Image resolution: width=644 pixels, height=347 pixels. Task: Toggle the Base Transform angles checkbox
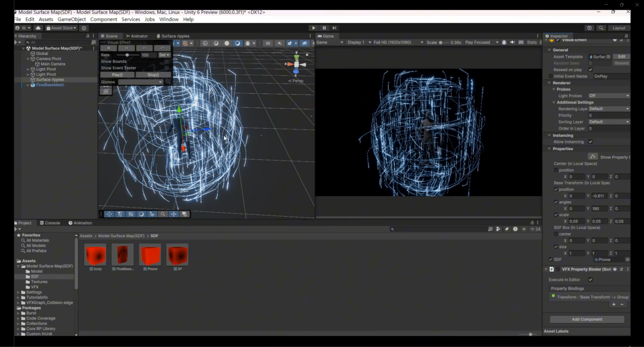coord(556,202)
